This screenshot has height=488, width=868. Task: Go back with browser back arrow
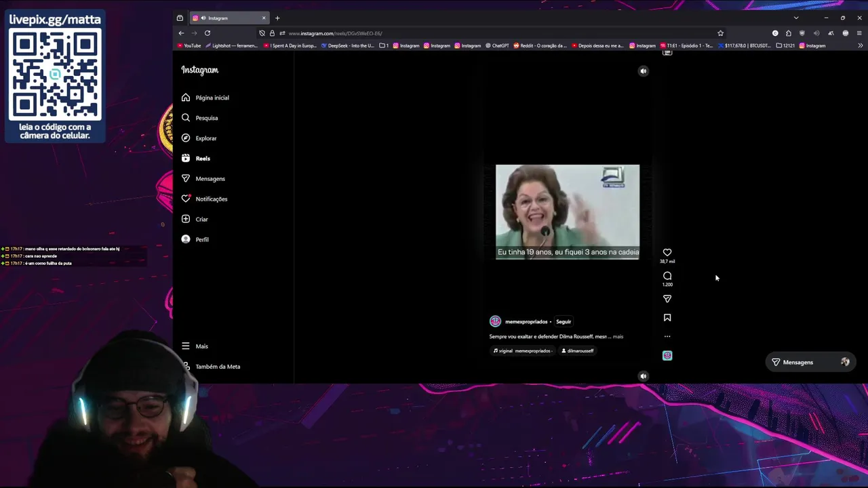click(x=181, y=33)
